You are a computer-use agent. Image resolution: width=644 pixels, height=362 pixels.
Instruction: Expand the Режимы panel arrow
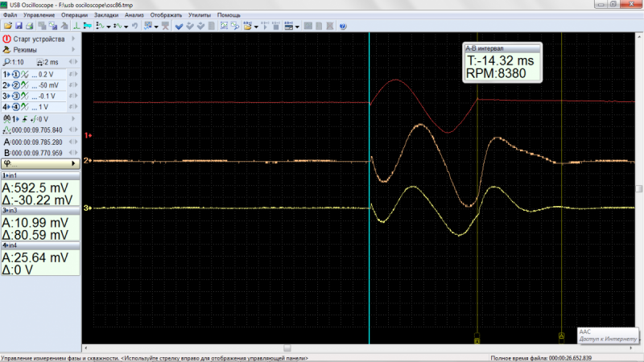click(74, 50)
